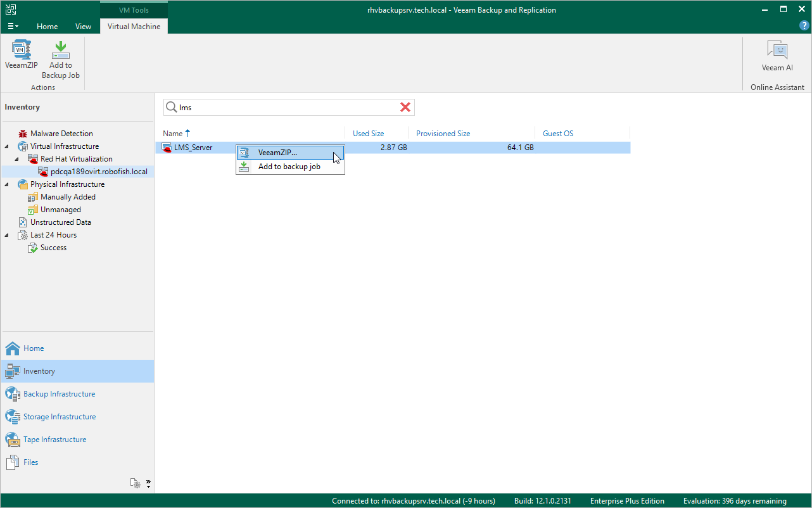Open the Home ribbon tab
The width and height of the screenshot is (812, 508).
click(x=48, y=27)
